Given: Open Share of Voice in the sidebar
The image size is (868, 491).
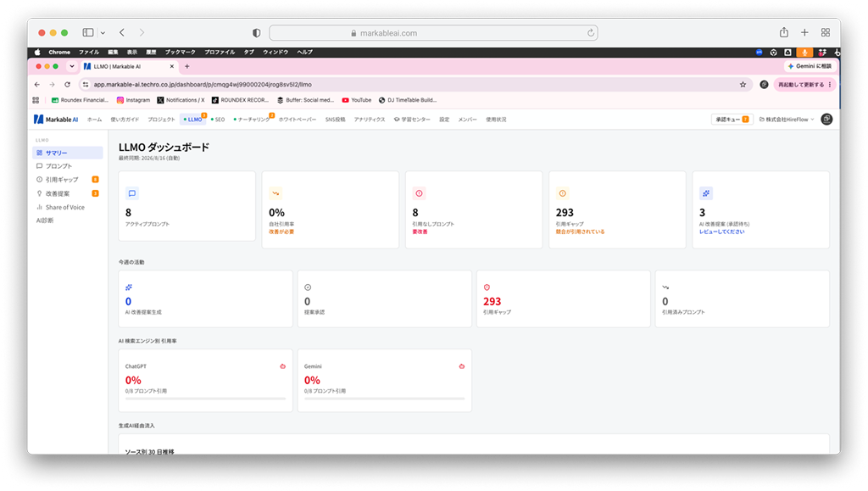Looking at the screenshot, I should click(x=68, y=207).
